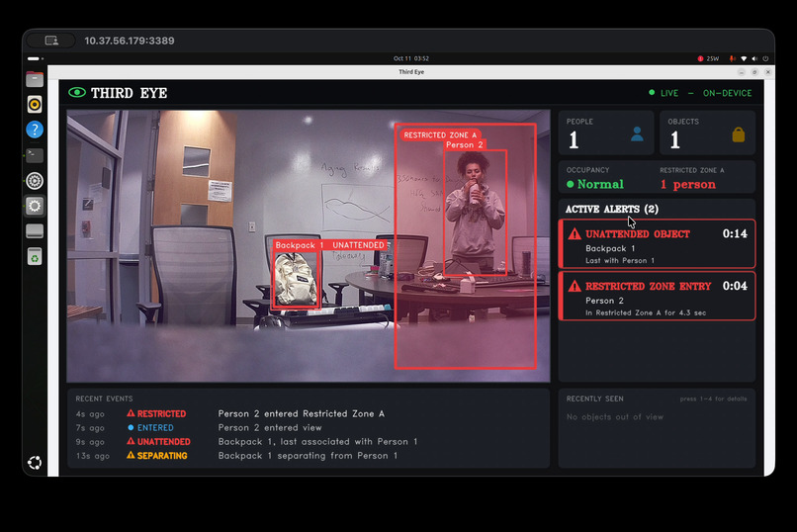This screenshot has height=532, width=797.
Task: Click the 0:14 alert timer
Action: click(735, 233)
